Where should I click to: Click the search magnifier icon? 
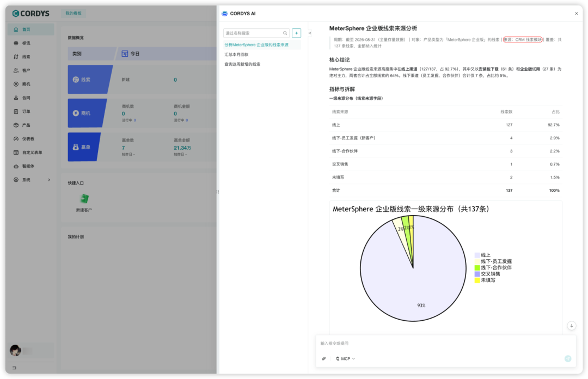pos(285,33)
